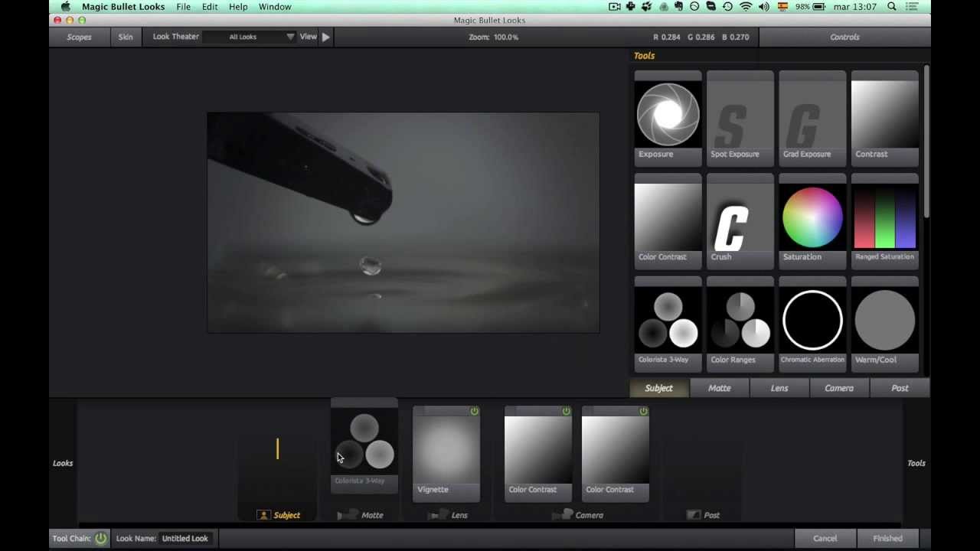Click the Tools panel heading
Viewport: 980px width, 551px height.
pyautogui.click(x=644, y=56)
